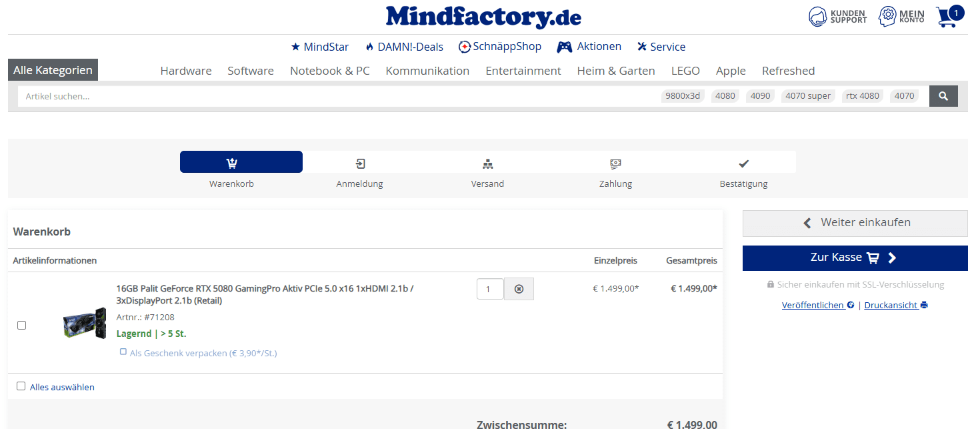This screenshot has height=429, width=980.
Task: Enable Als Geschenk verpacken option
Action: pos(123,352)
